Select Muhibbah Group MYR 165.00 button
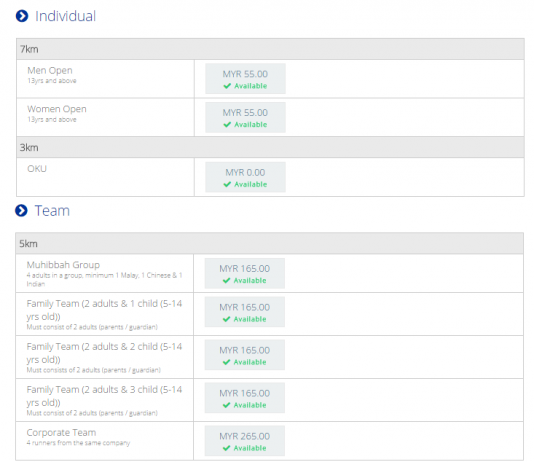The height and width of the screenshot is (462, 534). coord(245,273)
